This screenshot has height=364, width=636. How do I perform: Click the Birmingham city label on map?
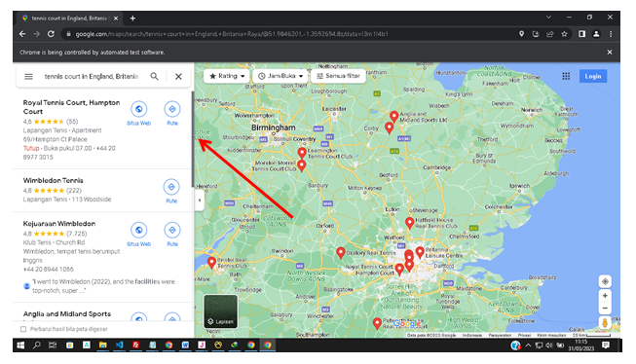(274, 127)
